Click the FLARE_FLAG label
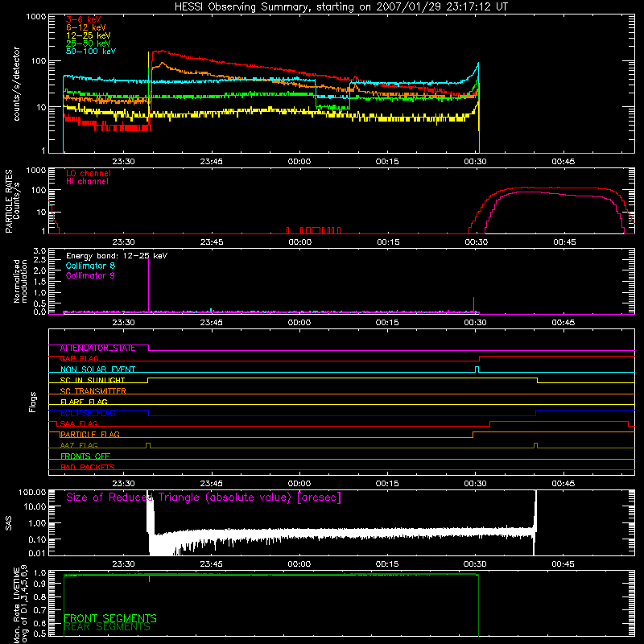 84,402
